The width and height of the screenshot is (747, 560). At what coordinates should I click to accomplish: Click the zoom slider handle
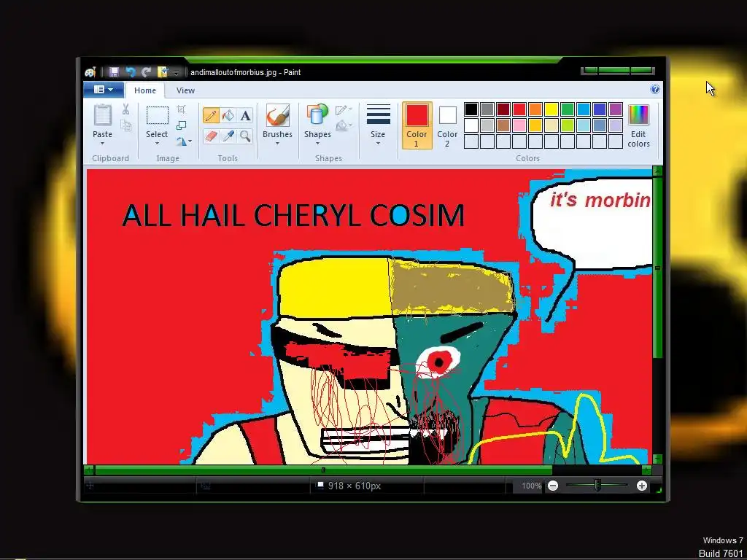(597, 486)
